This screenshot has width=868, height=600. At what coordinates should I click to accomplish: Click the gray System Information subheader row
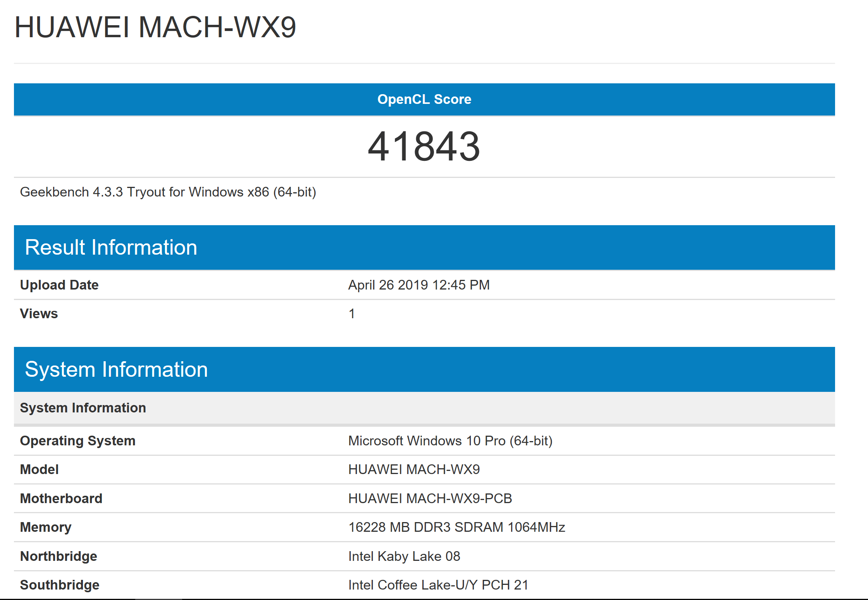click(83, 408)
